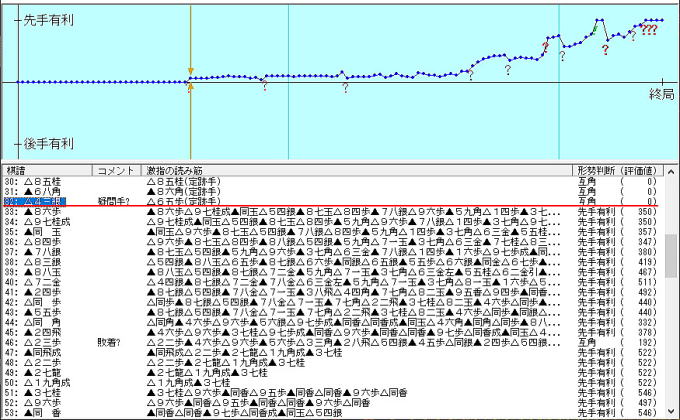680x420 pixels.
Task: Click the triple red question mark graph marker
Action: pos(649,31)
